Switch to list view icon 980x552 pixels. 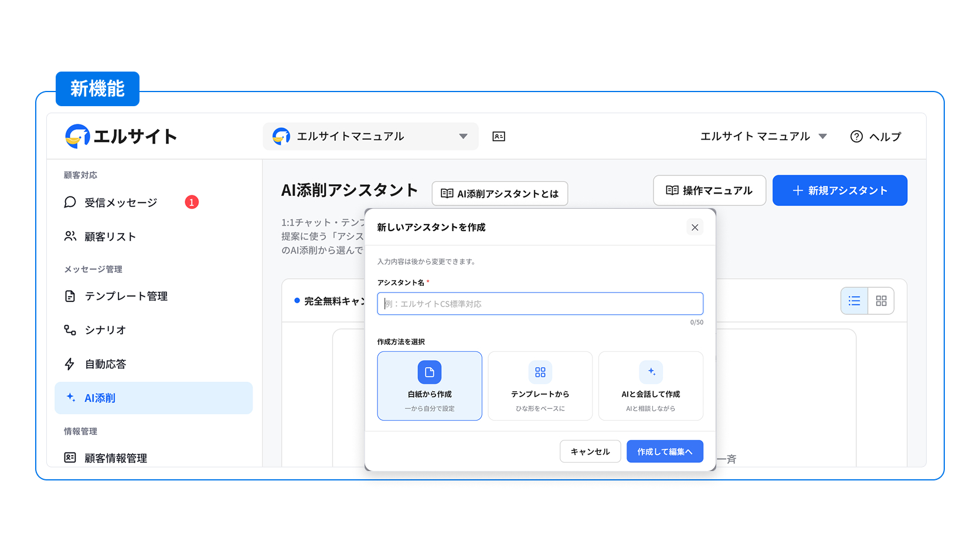855,301
